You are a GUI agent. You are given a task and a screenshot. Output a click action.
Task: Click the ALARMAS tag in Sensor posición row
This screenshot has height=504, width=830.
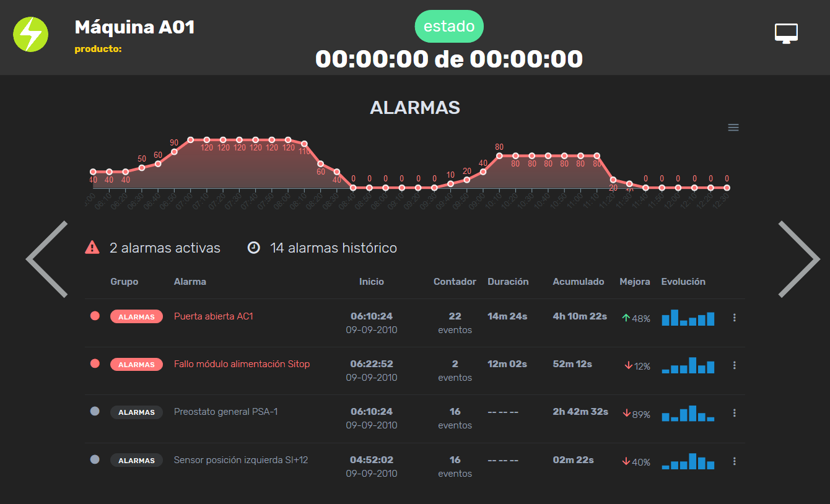pyautogui.click(x=136, y=460)
